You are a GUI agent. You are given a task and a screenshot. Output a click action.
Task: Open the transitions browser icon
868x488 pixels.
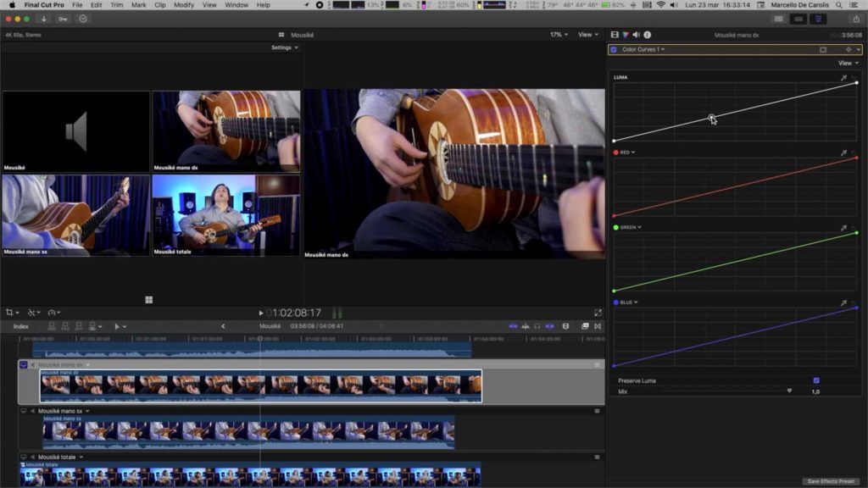598,326
